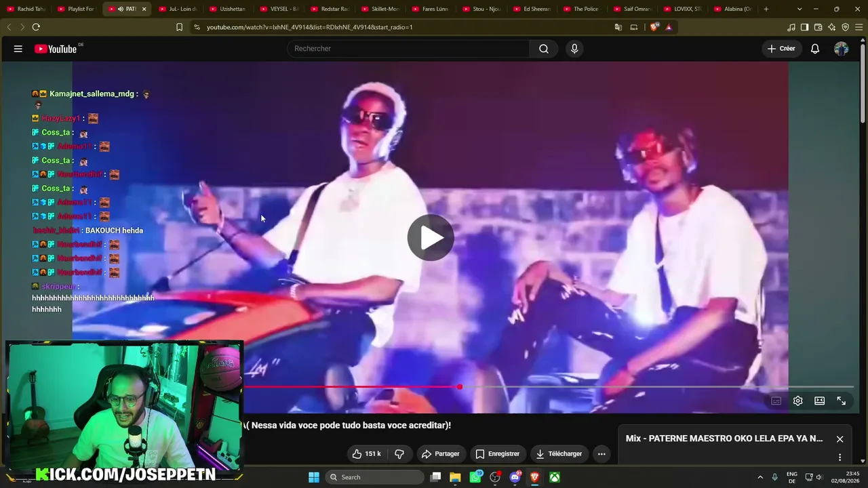Toggle the browser sidebar panel
Viewport: 868px width, 488px height.
coord(804,27)
